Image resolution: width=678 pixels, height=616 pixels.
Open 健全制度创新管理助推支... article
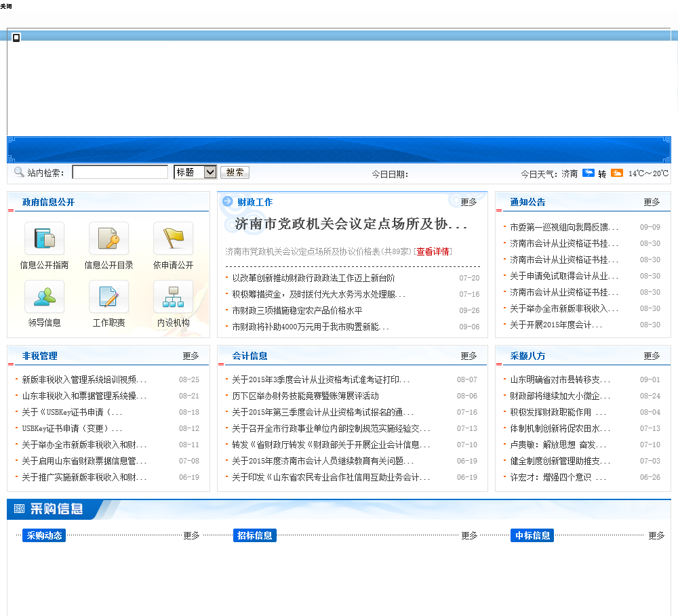pos(561,461)
